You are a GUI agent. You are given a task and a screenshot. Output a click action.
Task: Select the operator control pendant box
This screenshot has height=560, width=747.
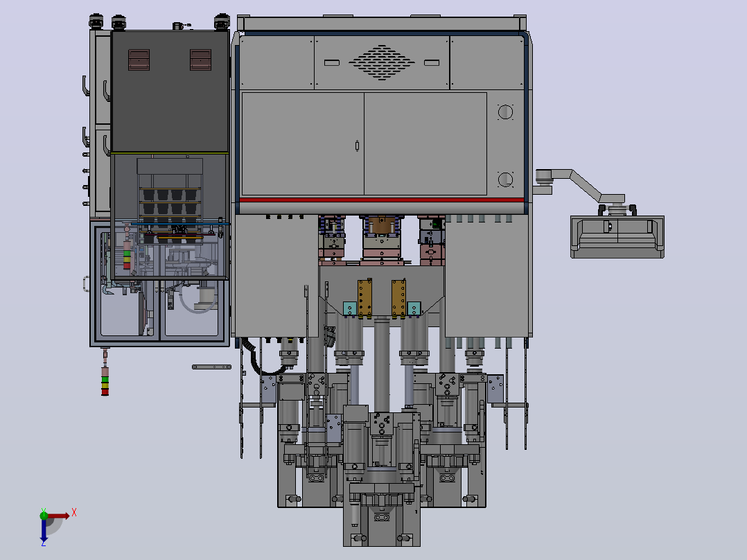[x=617, y=237]
